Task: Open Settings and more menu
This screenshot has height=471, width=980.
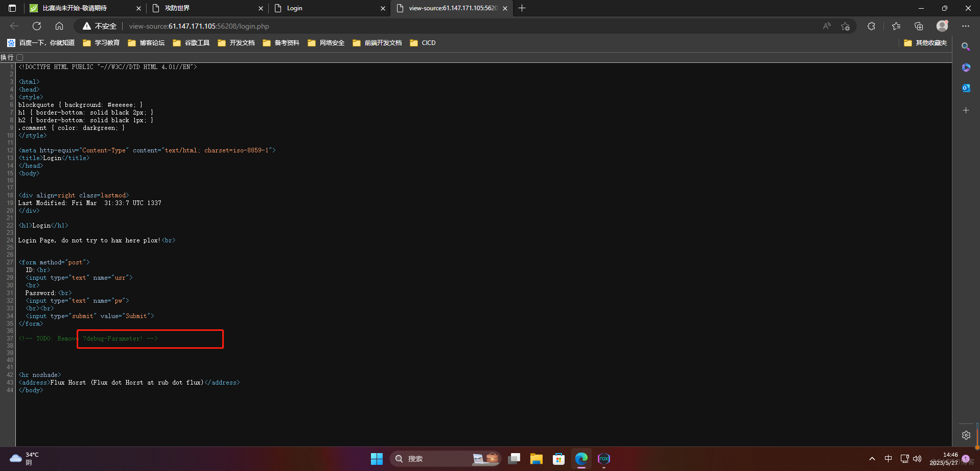Action: [x=965, y=26]
